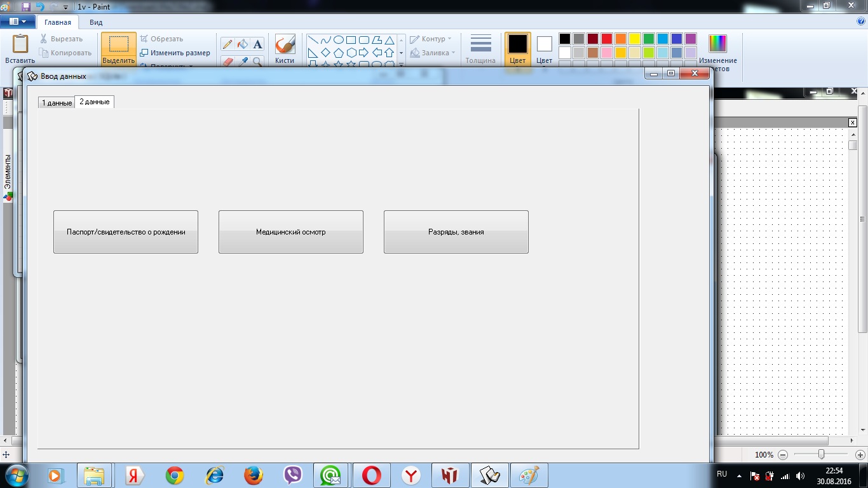Viewport: 868px width, 488px height.
Task: Open Google Chrome from the taskbar
Action: coord(175,475)
